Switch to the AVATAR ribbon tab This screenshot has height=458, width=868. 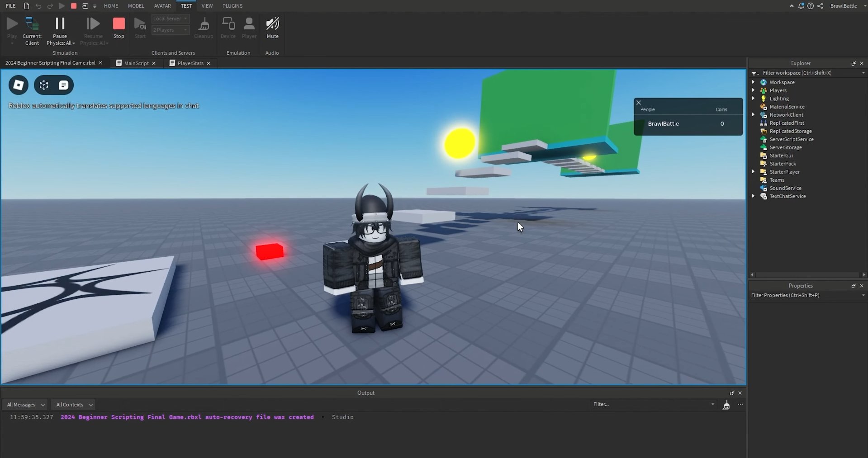pyautogui.click(x=162, y=6)
